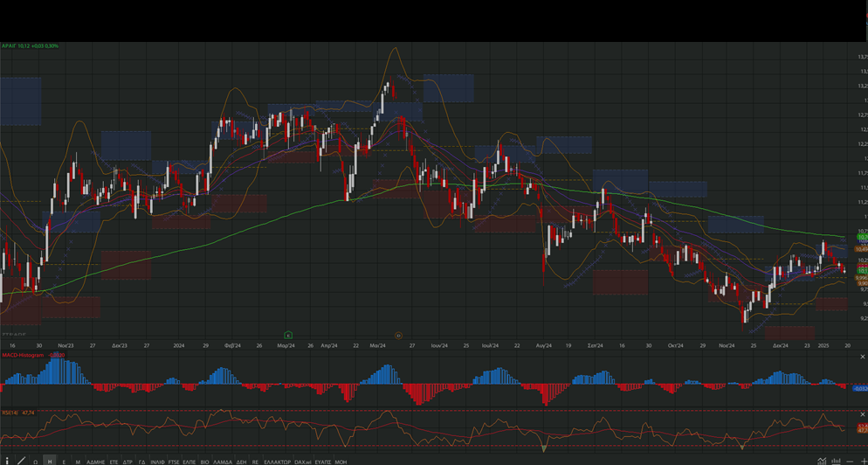
Task: Click the 2025 date label
Action: (x=823, y=345)
